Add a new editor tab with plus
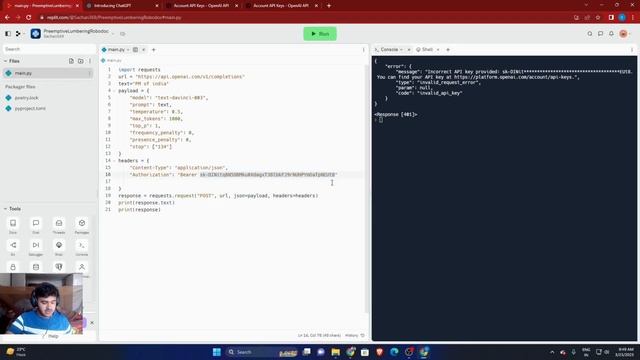The height and width of the screenshot is (360, 640). (x=154, y=49)
